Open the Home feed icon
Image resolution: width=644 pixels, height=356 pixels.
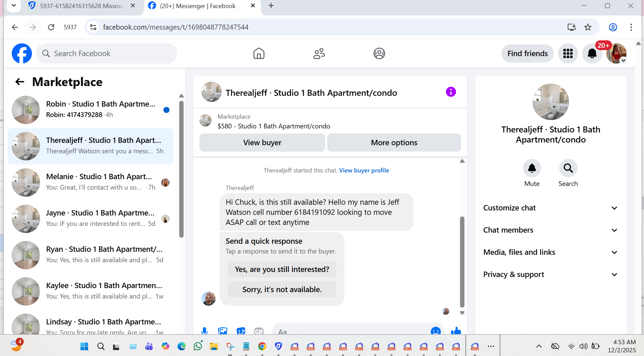click(x=259, y=53)
